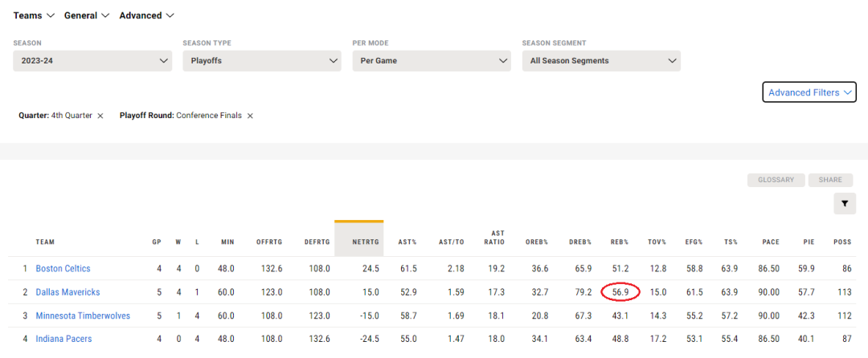Expand the Advanced Filters panel
Image resolution: width=868 pixels, height=358 pixels.
click(x=809, y=92)
